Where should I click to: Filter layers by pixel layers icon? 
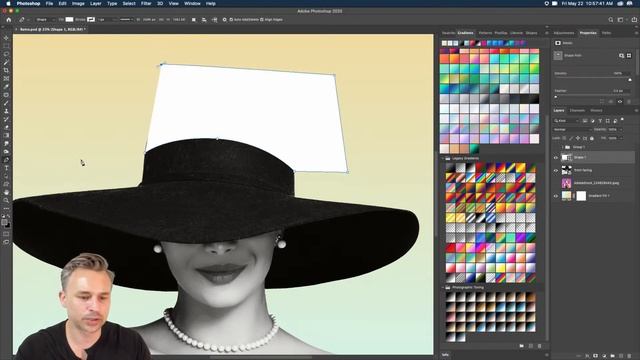(x=585, y=121)
